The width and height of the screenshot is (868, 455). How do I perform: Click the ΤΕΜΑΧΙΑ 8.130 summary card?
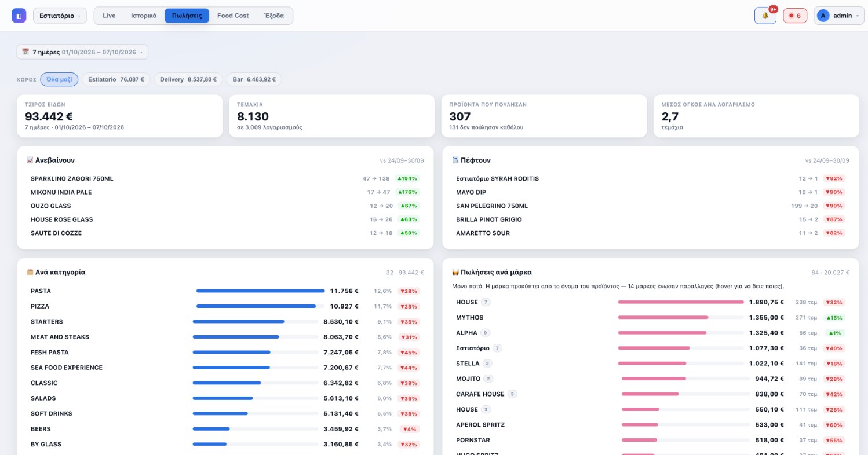point(332,116)
